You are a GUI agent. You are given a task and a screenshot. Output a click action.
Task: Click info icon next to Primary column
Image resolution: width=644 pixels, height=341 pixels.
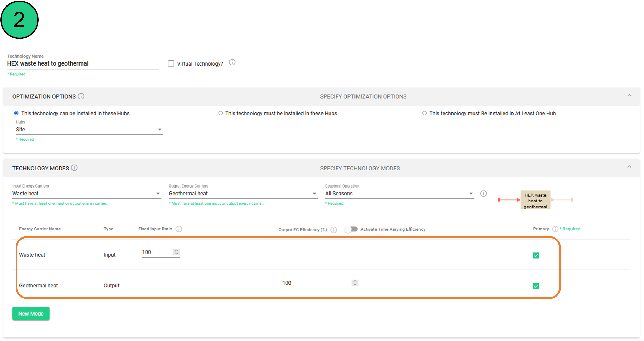pyautogui.click(x=555, y=229)
